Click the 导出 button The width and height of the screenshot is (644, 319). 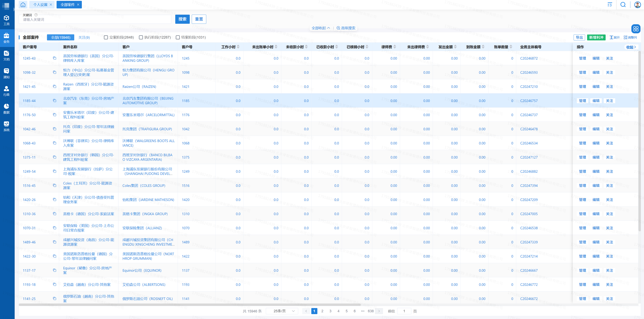click(x=579, y=38)
